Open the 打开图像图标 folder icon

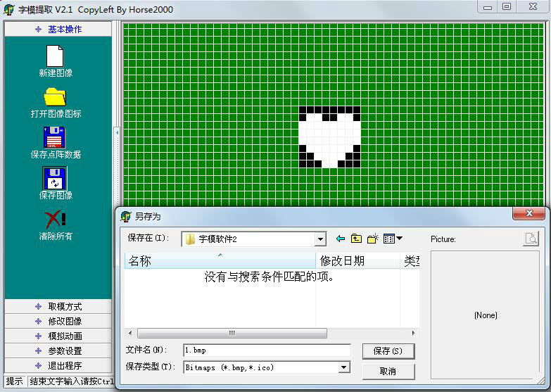[x=55, y=97]
